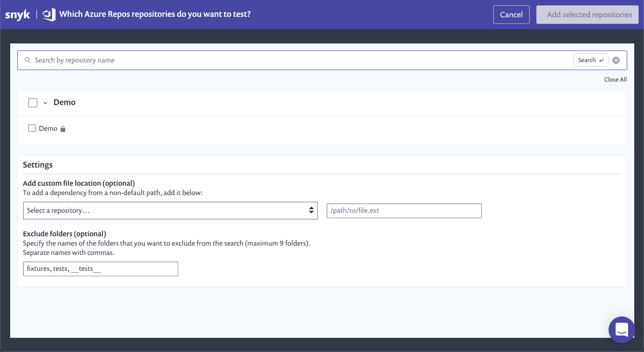Click the Demo repository name label
The height and width of the screenshot is (352, 644).
point(48,129)
